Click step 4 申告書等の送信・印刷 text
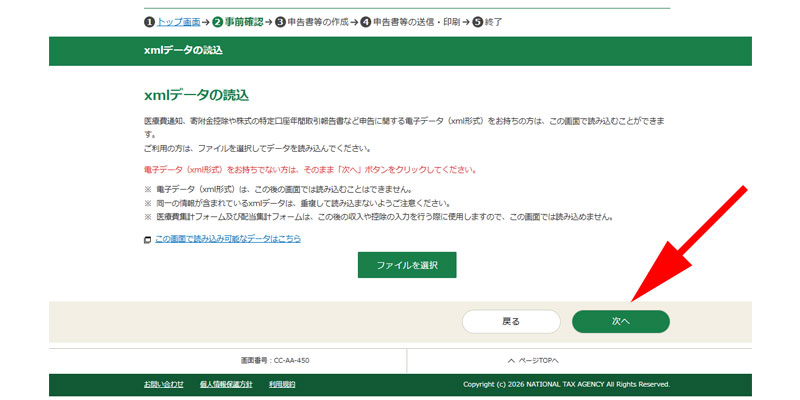 (x=416, y=22)
